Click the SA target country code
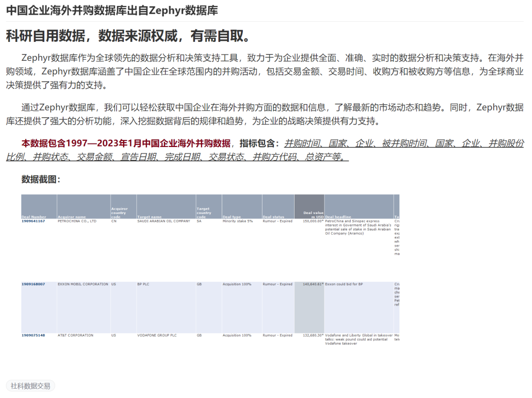This screenshot has width=532, height=398. pos(199,221)
